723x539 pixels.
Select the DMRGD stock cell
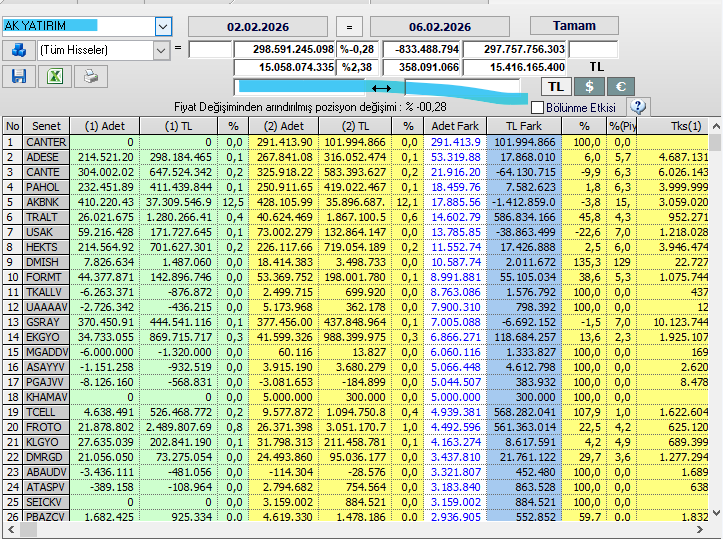pos(46,457)
